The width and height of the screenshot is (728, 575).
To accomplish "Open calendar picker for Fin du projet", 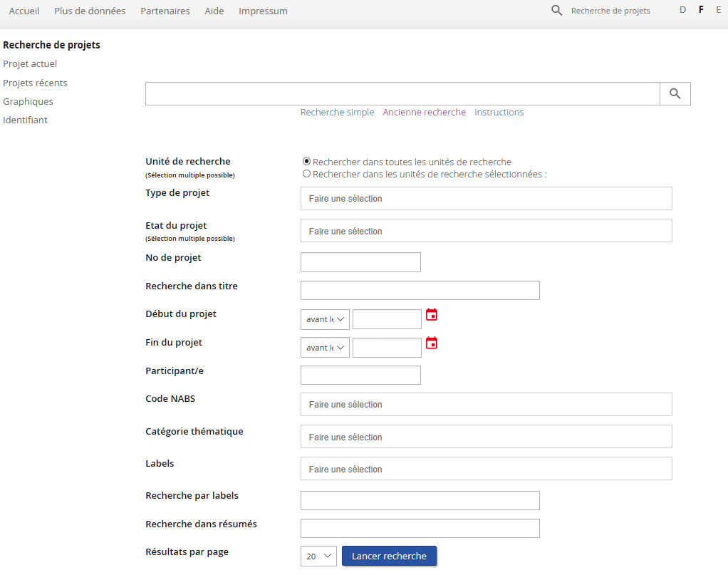I will click(431, 343).
